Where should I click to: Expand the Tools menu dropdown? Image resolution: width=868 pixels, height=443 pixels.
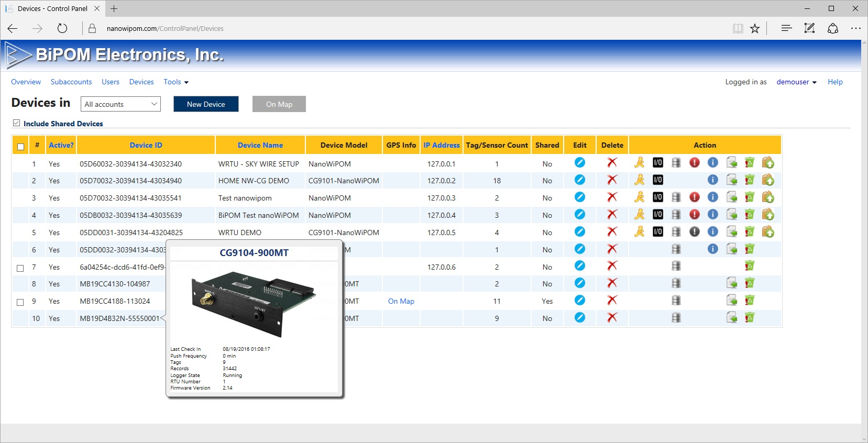176,82
